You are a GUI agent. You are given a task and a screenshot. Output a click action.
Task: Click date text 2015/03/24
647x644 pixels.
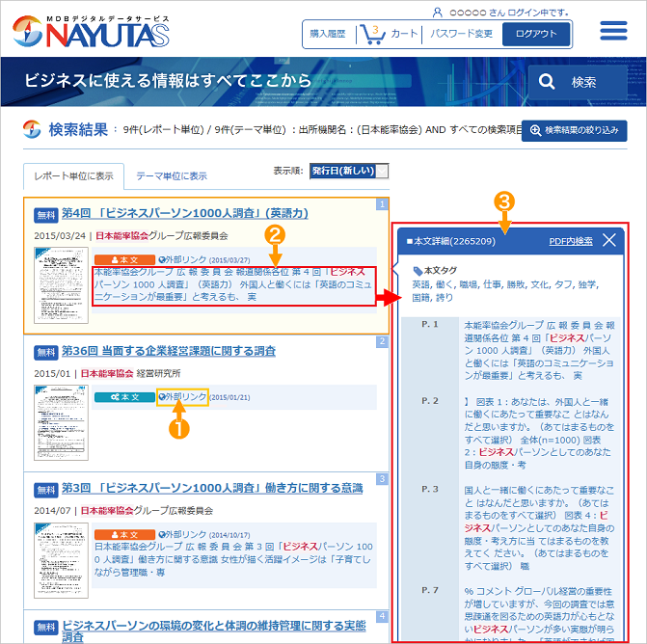60,236
